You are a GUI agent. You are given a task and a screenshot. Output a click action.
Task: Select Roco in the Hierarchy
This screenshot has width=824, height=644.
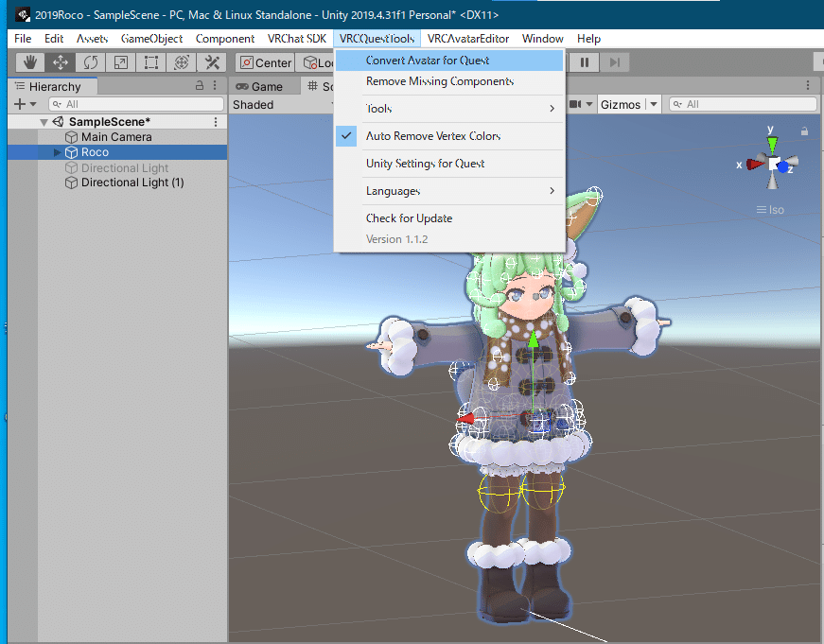(x=117, y=152)
